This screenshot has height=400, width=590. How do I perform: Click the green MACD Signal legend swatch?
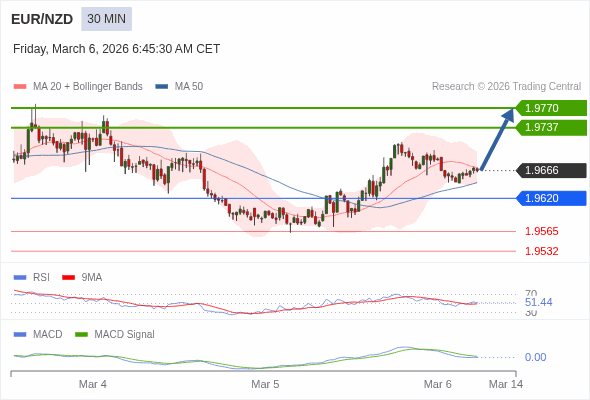tap(81, 335)
